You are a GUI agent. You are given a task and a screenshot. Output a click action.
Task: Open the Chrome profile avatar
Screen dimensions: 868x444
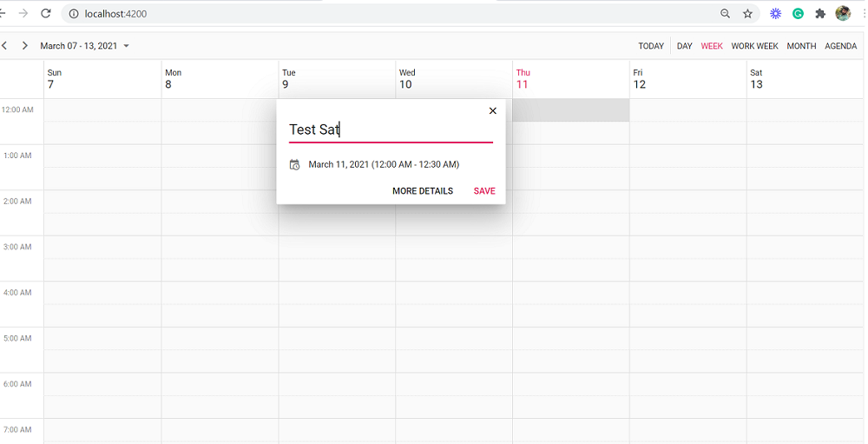click(843, 14)
